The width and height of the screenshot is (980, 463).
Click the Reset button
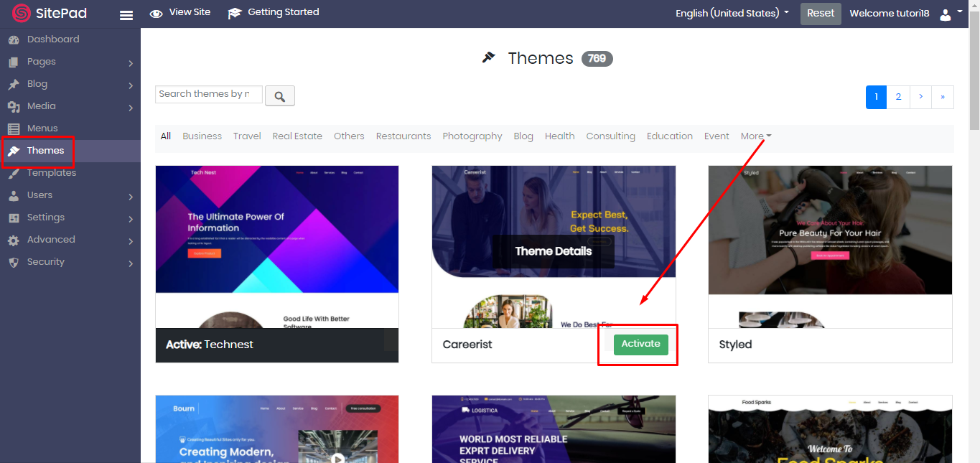pyautogui.click(x=821, y=14)
